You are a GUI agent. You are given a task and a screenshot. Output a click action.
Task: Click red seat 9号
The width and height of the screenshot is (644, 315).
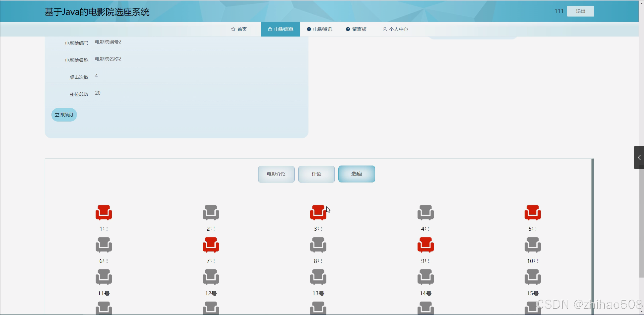point(425,245)
